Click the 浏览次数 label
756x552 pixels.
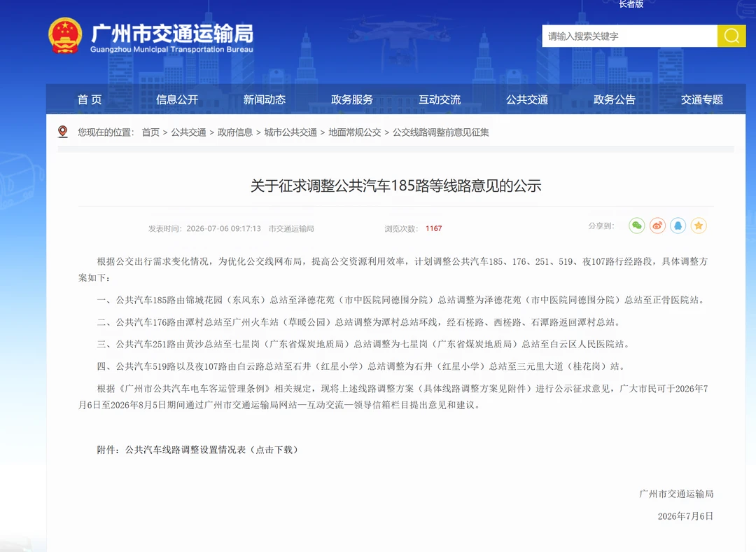401,228
